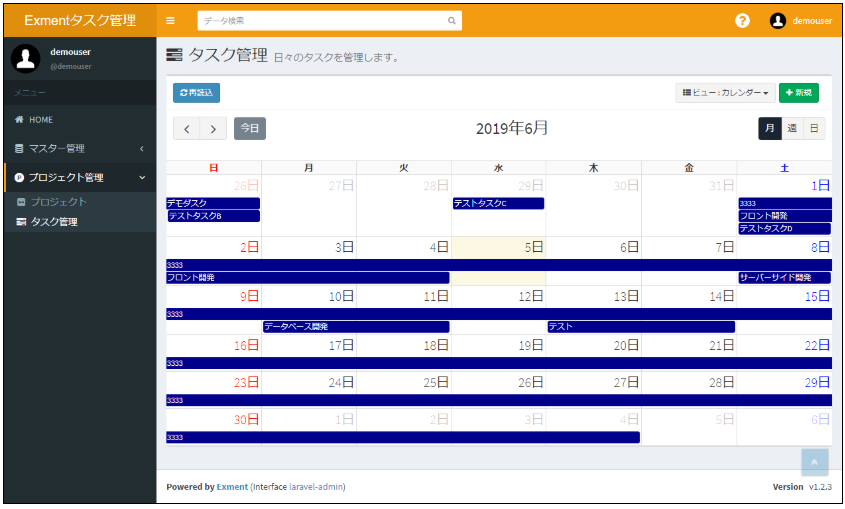Go to previous month arrow
The image size is (845, 509).
(186, 129)
